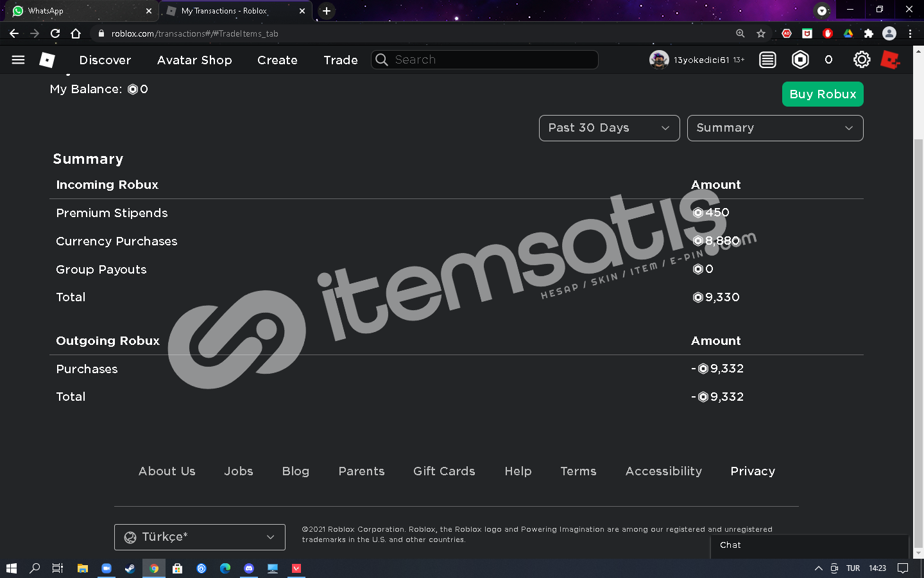This screenshot has height=578, width=924.
Task: Open the Robux icon in navbar
Action: click(800, 60)
